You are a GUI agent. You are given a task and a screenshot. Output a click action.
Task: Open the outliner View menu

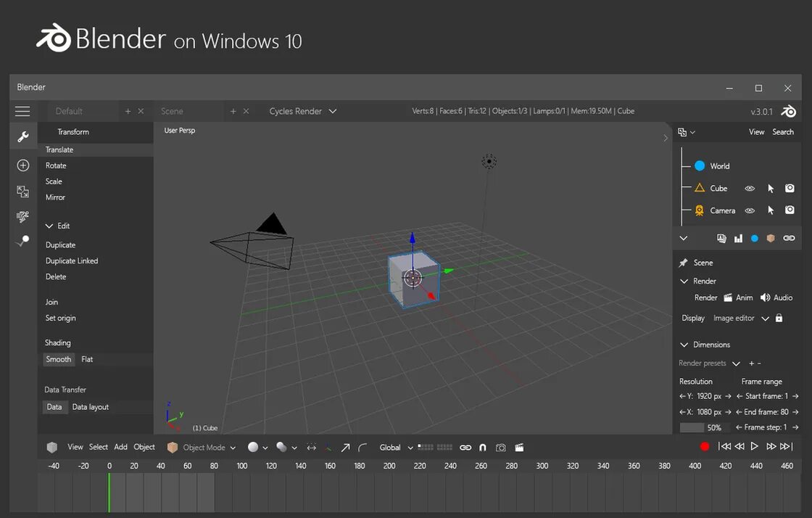pyautogui.click(x=757, y=132)
